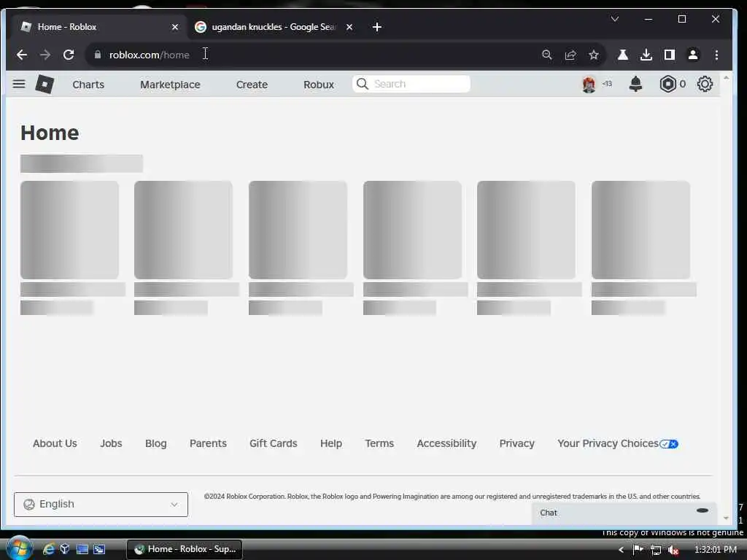Click the first loading game card thumbnail
The image size is (747, 560).
(x=69, y=230)
